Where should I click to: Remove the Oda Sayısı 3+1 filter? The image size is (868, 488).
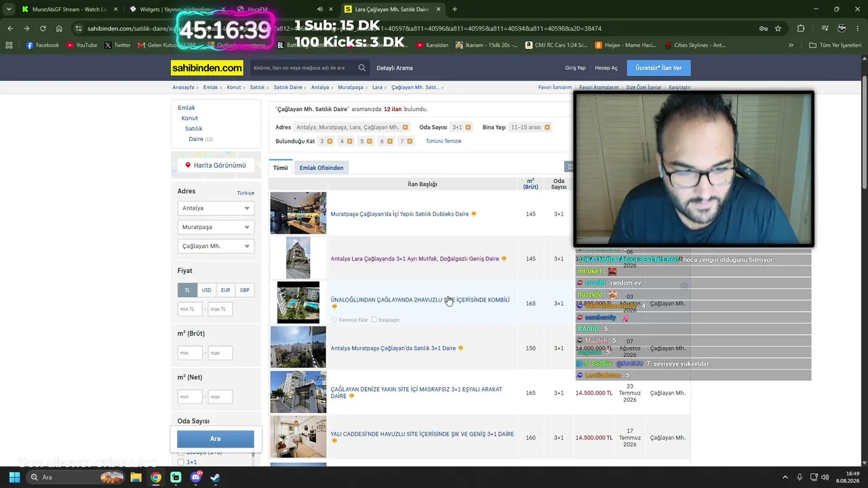point(468,127)
